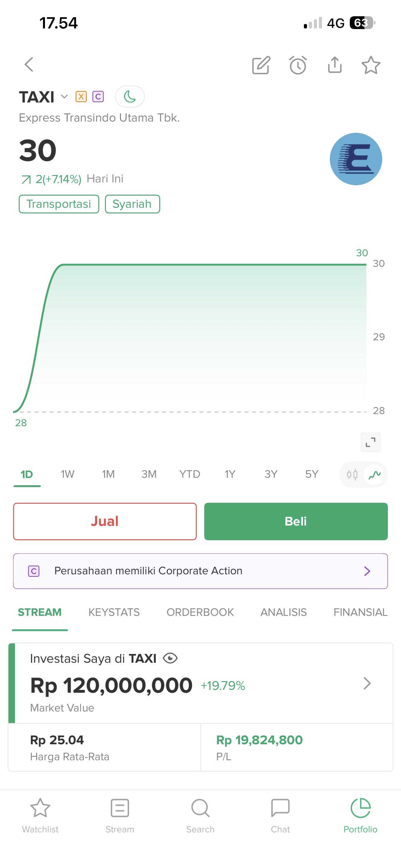Open Chat in bottom navigation

pyautogui.click(x=280, y=815)
